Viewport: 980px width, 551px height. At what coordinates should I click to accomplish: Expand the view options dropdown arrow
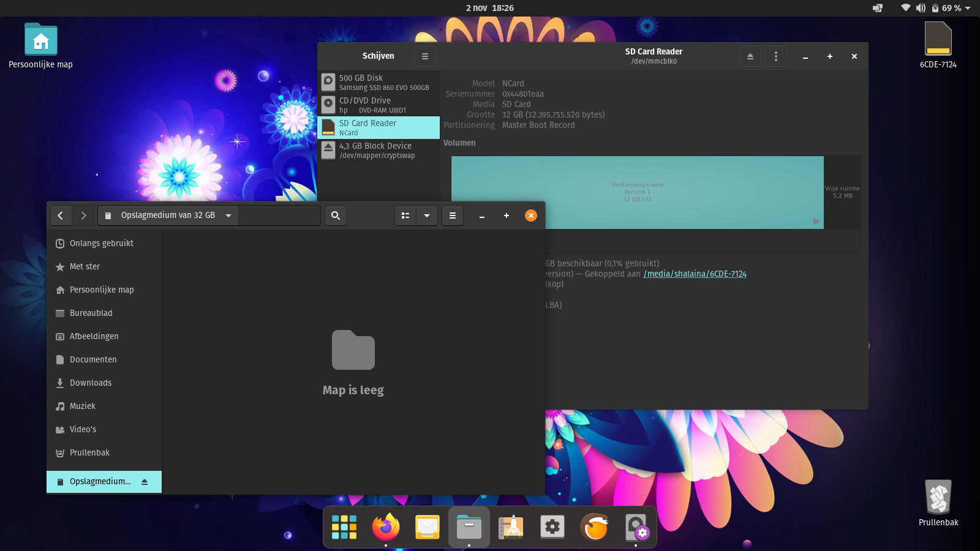tap(427, 216)
